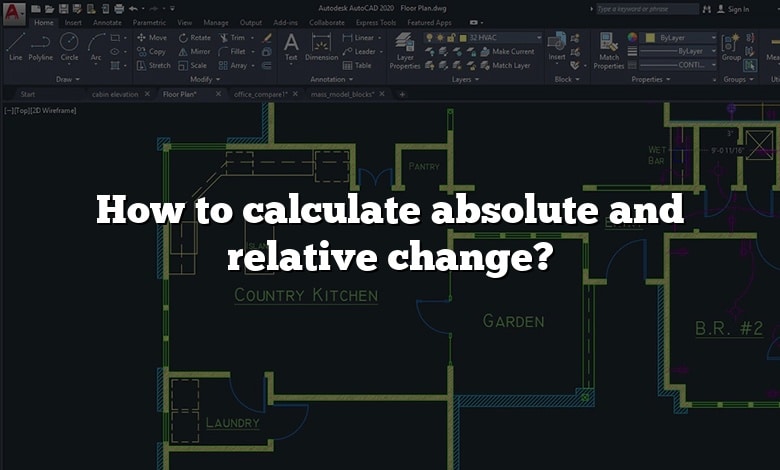Open the Parametric ribbon tab

pyautogui.click(x=149, y=22)
